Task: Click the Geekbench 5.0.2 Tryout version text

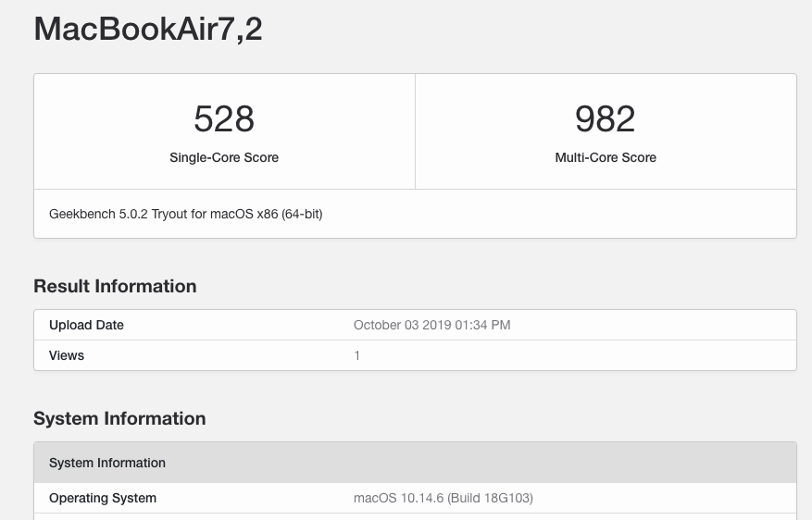Action: (186, 215)
